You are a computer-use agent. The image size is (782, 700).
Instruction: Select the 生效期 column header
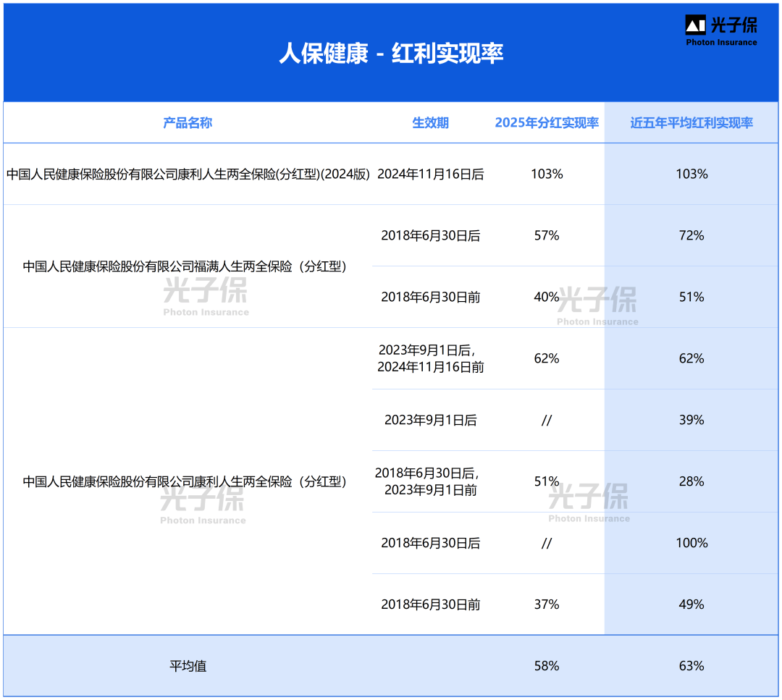(430, 122)
